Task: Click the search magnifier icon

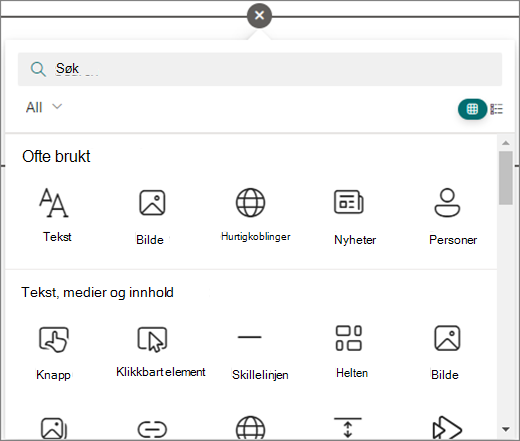Action: tap(38, 69)
